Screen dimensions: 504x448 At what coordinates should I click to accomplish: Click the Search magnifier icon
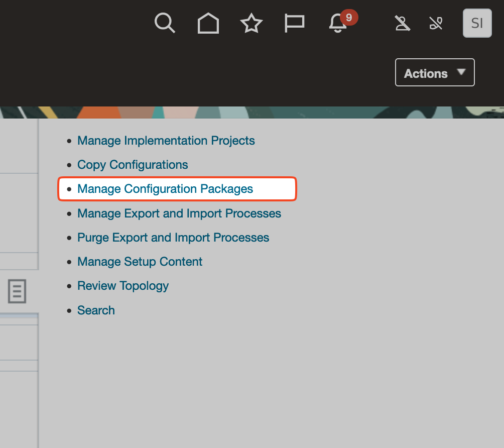165,23
